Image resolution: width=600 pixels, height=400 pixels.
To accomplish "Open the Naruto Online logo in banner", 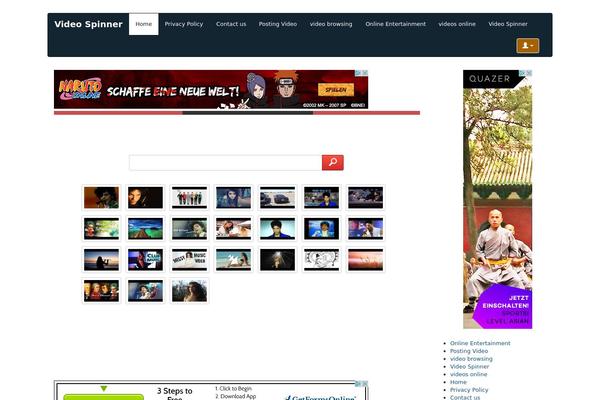I will [x=80, y=89].
